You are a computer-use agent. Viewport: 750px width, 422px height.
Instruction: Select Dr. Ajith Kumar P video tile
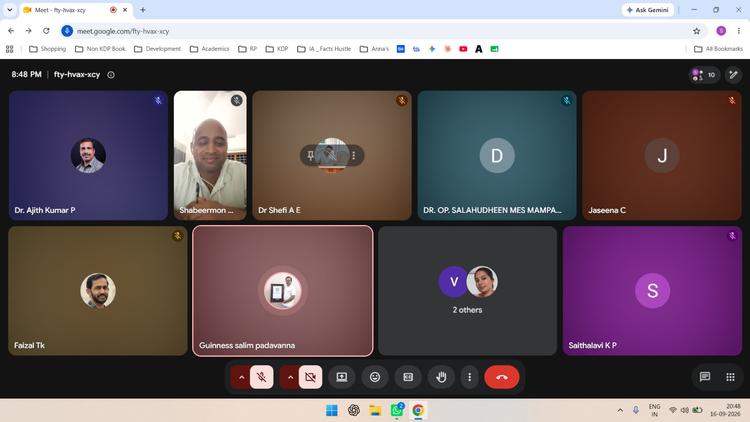(x=88, y=155)
